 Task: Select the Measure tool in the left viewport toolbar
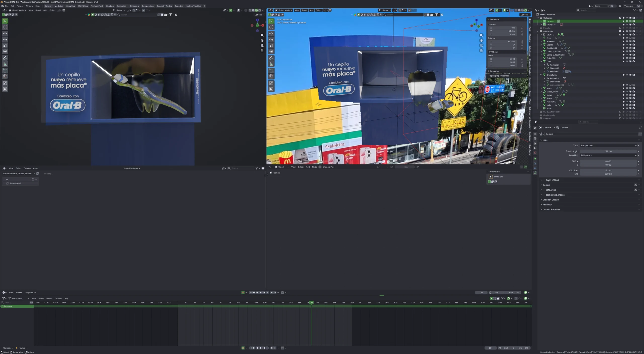point(5,64)
